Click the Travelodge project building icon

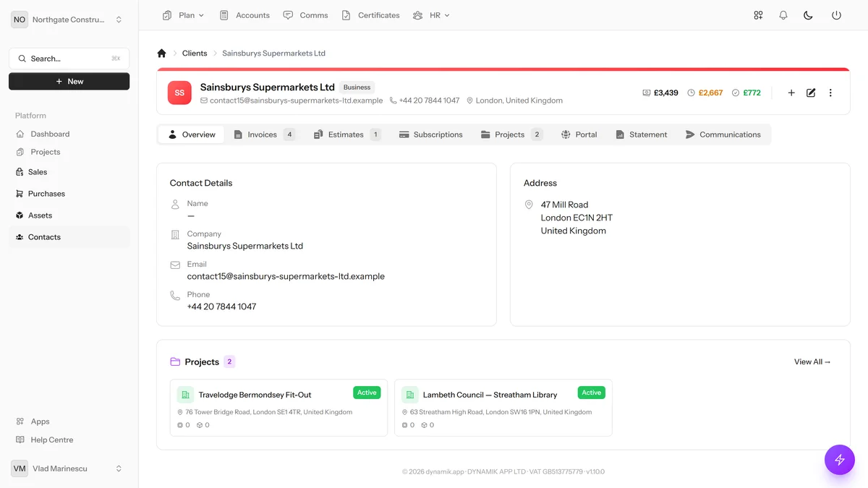tap(185, 395)
